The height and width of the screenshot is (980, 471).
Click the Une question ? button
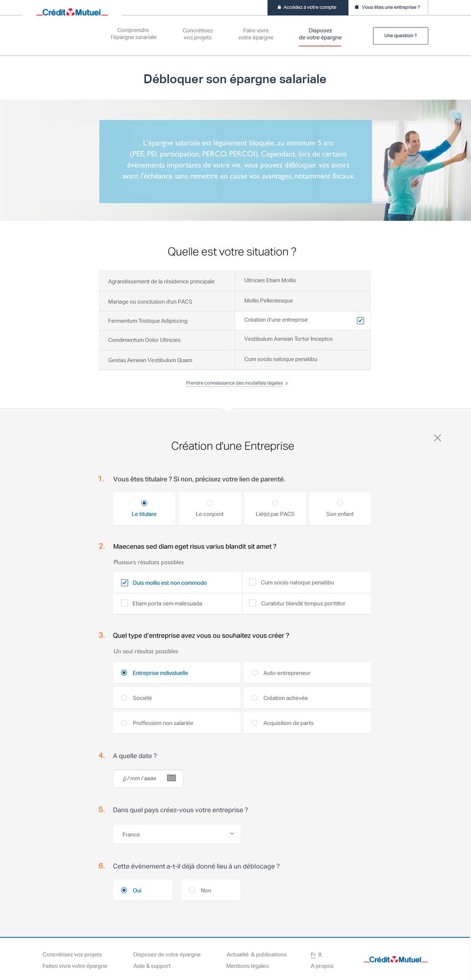[400, 36]
